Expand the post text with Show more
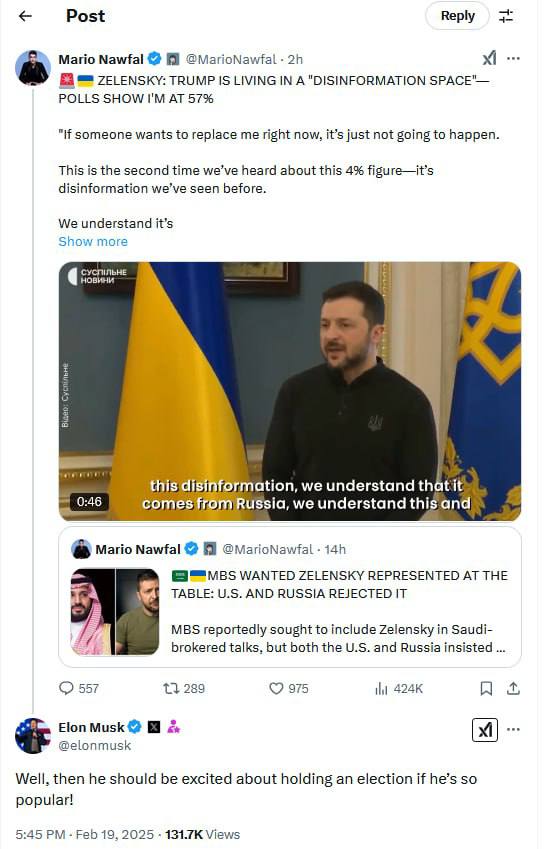Viewport: 545px width, 849px height. [93, 241]
